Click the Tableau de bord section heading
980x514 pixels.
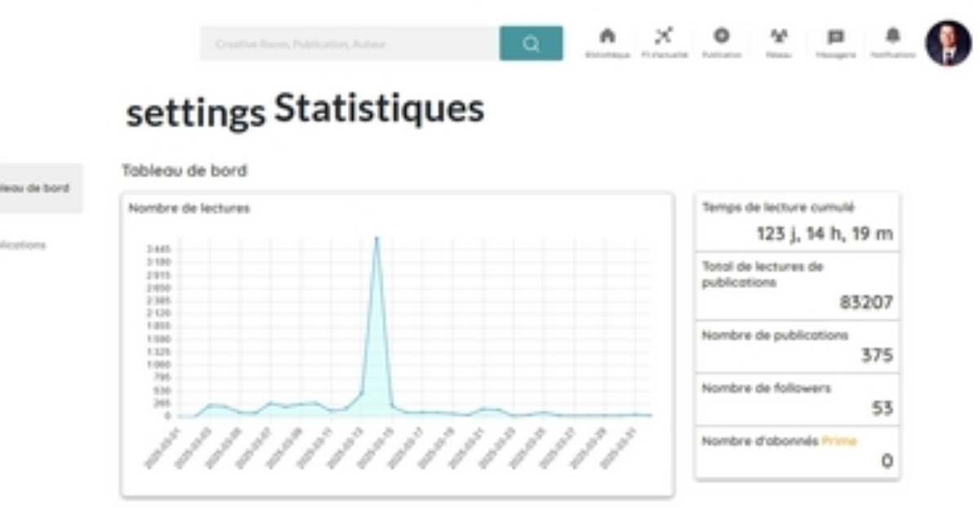184,171
